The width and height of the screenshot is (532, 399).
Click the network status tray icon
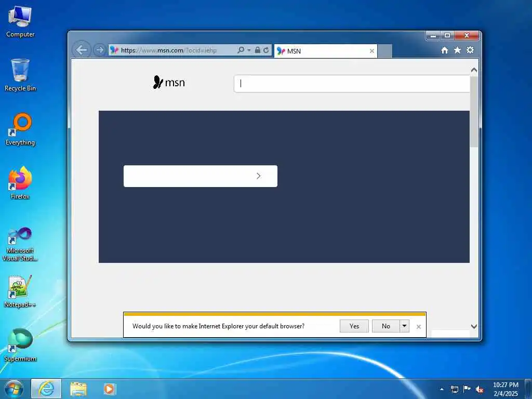(x=455, y=389)
